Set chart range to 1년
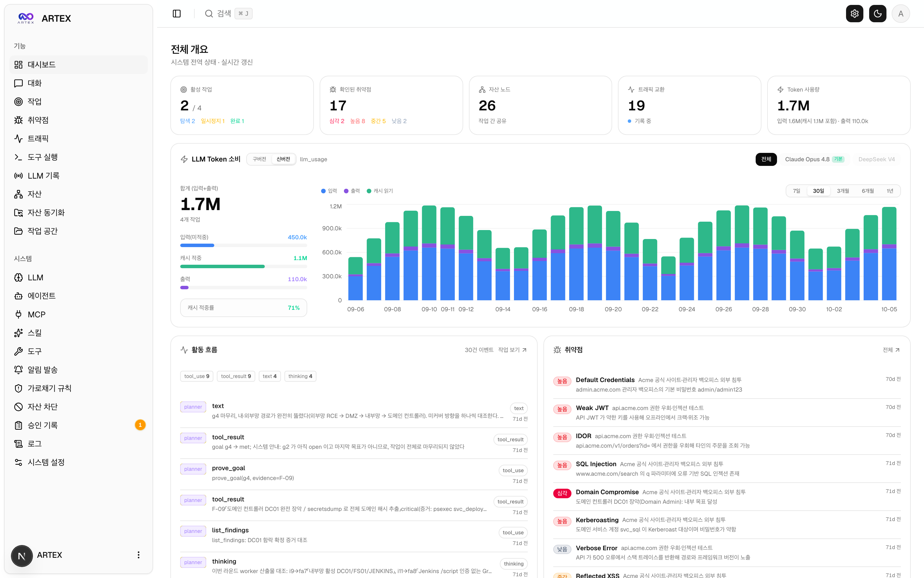This screenshot has width=924, height=578. pos(890,191)
